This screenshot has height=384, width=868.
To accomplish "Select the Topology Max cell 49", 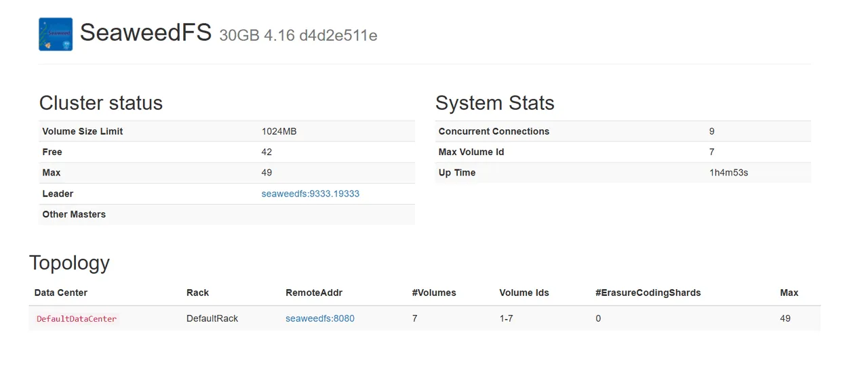I will tap(785, 318).
